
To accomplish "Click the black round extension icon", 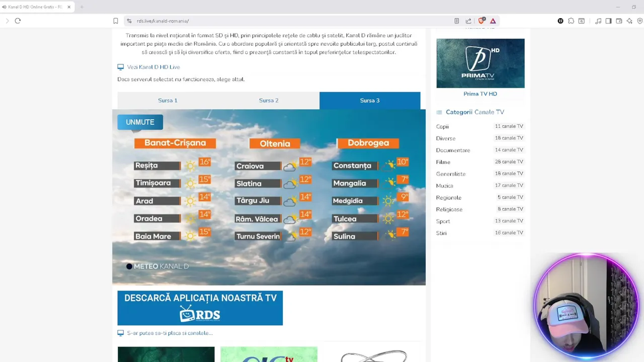I will (x=560, y=21).
